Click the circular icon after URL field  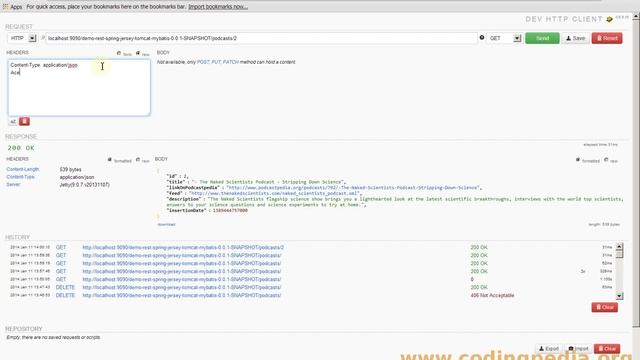point(482,38)
